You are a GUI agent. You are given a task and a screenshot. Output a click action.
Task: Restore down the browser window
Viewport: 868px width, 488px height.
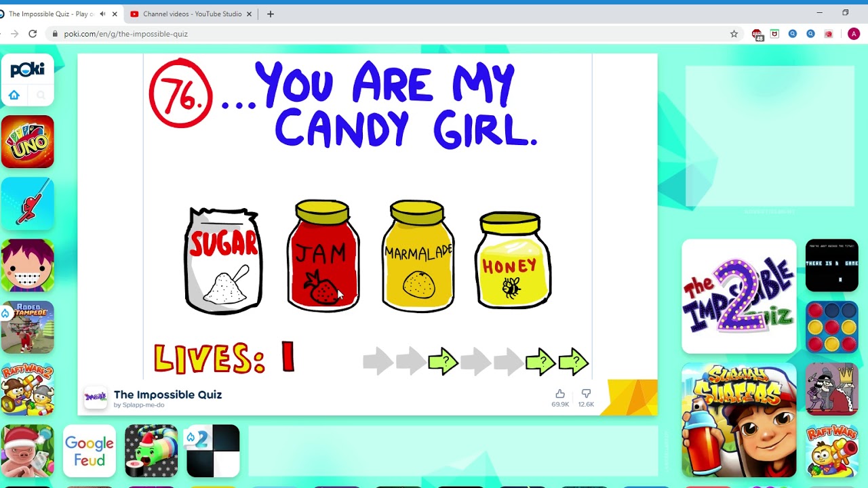[845, 12]
